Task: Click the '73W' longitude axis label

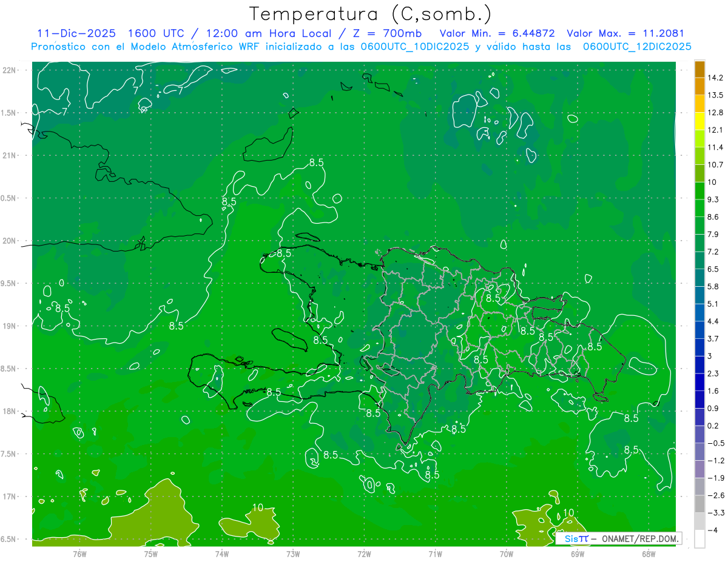Action: pyautogui.click(x=293, y=553)
